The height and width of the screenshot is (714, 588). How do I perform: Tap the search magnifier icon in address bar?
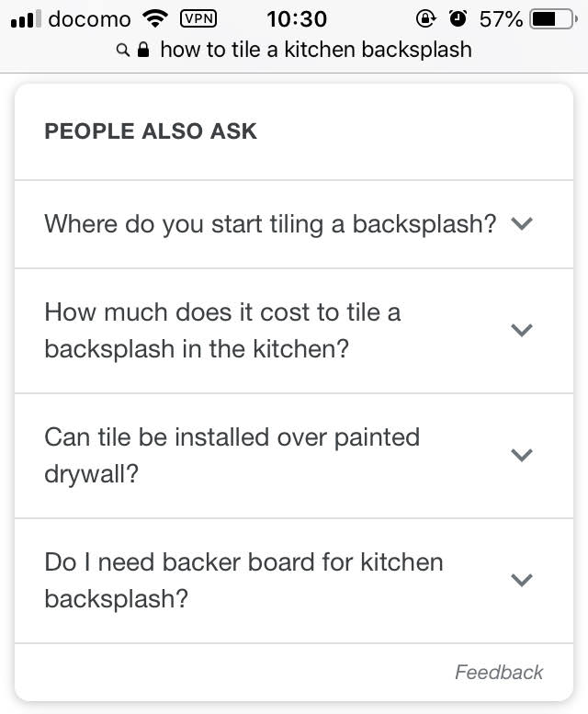coord(122,50)
